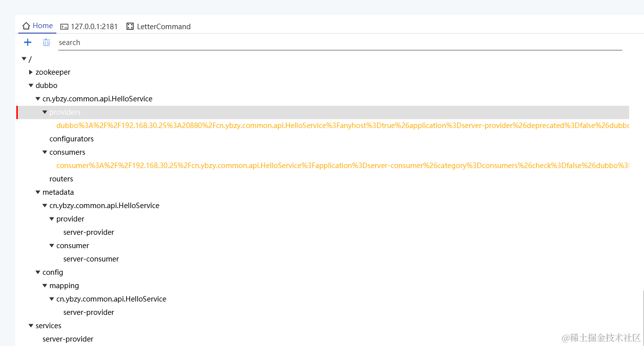The width and height of the screenshot is (644, 346).
Task: Select the metadata tree node
Action: tap(58, 192)
